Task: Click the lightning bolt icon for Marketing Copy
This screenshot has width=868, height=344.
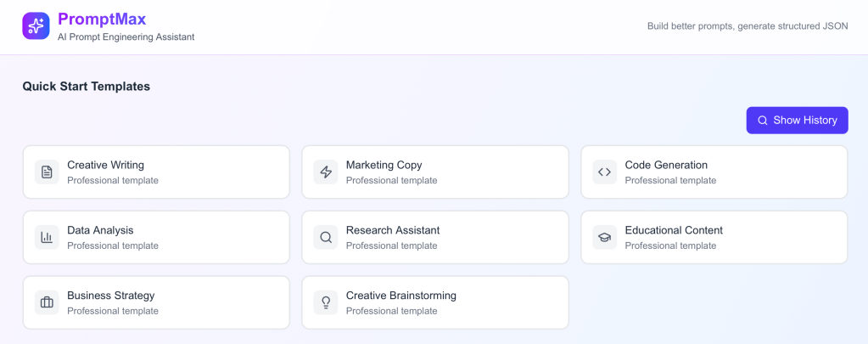Action: tap(326, 172)
